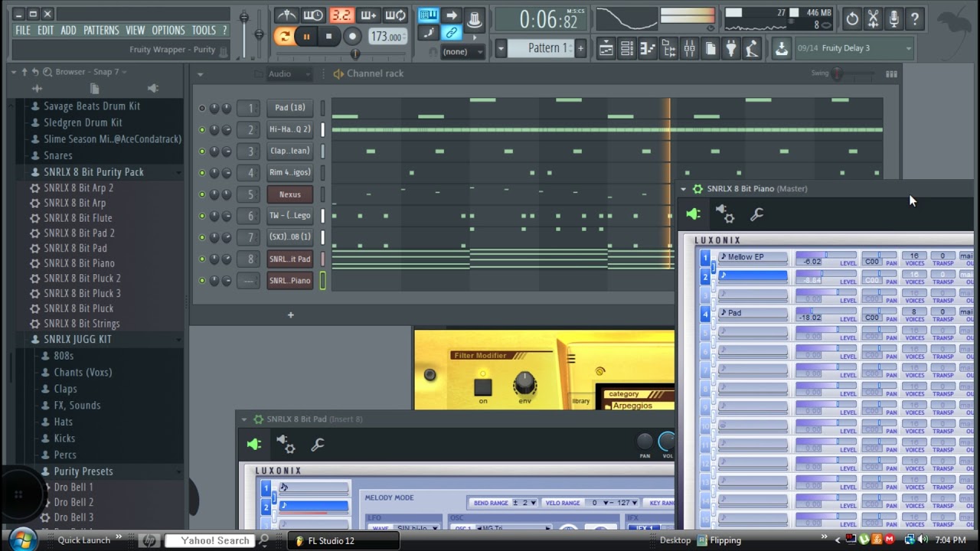Enable the Pad (18) channel mute LED
Viewport: 980px width, 551px height.
pos(202,109)
